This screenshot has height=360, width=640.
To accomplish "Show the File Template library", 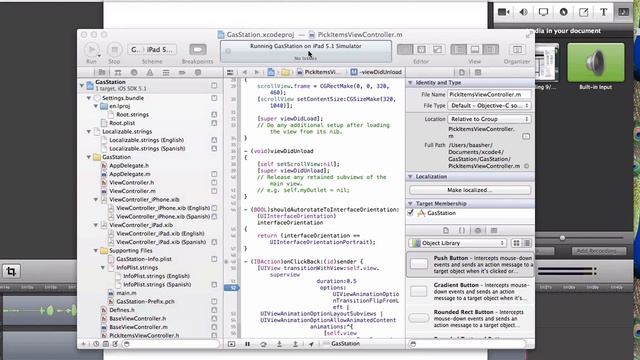I will click(x=446, y=231).
